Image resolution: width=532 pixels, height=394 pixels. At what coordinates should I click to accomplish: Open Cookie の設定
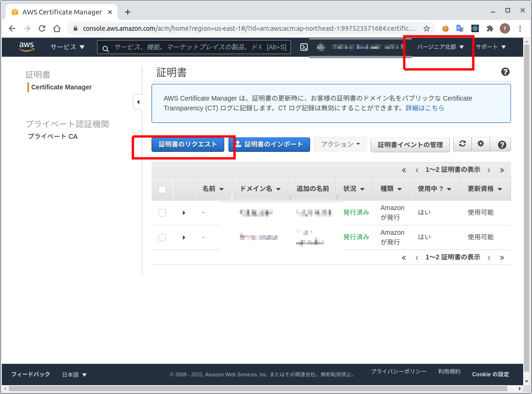[x=490, y=374]
